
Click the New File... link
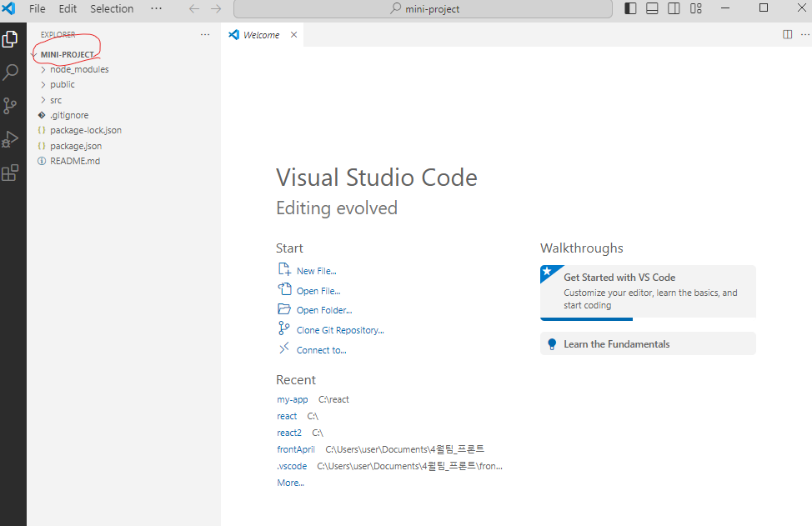click(x=317, y=271)
